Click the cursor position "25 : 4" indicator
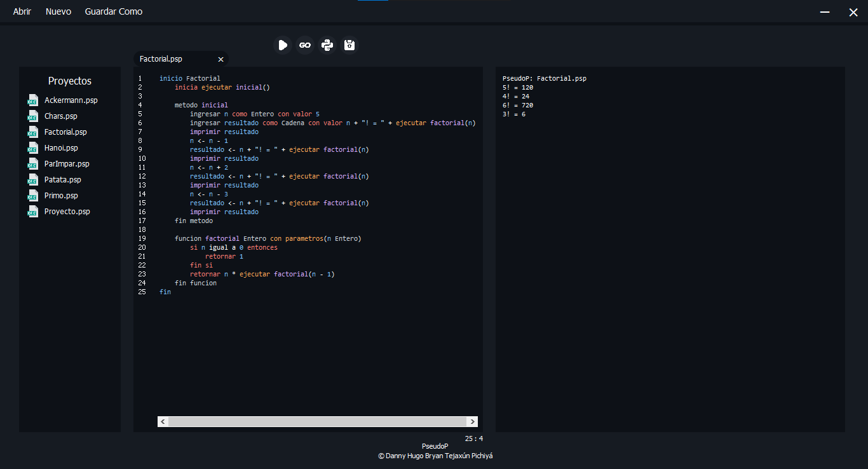This screenshot has height=469, width=868. (x=474, y=438)
